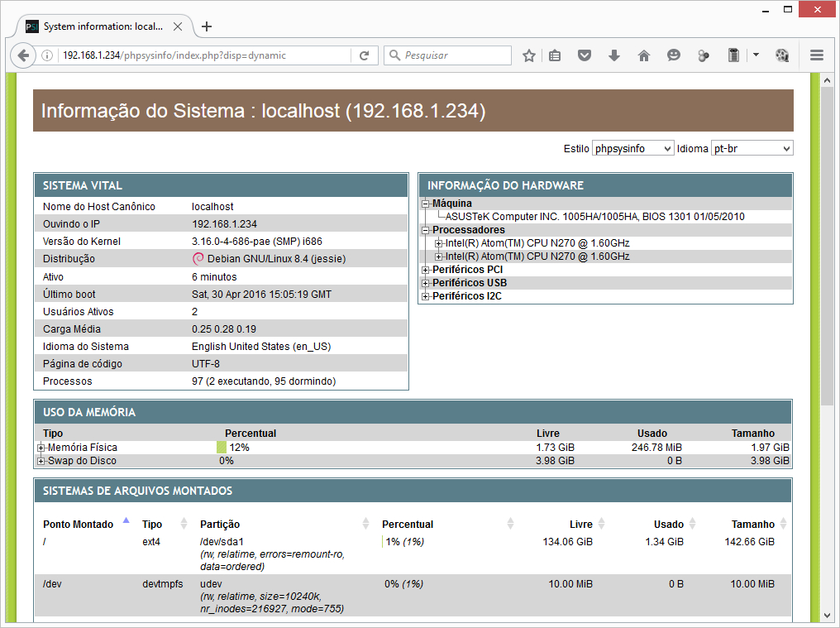Viewport: 840px width, 628px height.
Task: Click the '97 (2 executando, 95 dormindo)' value
Action: click(x=264, y=381)
